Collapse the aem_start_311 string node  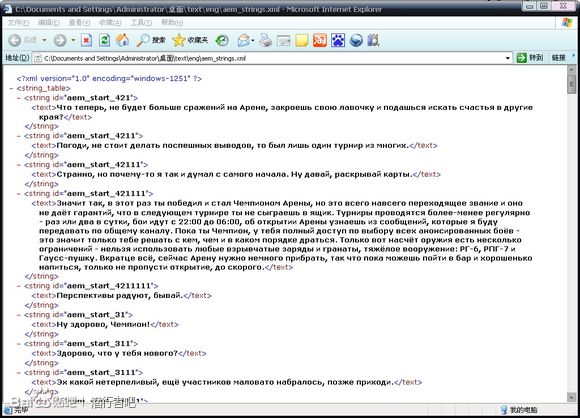tap(18, 344)
